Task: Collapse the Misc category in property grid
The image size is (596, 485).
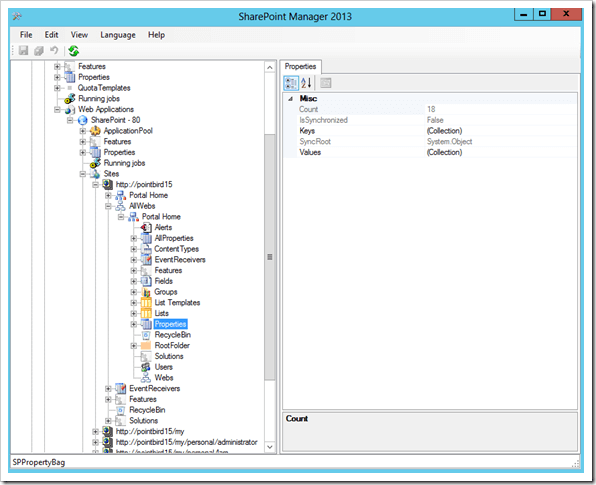Action: [x=290, y=99]
